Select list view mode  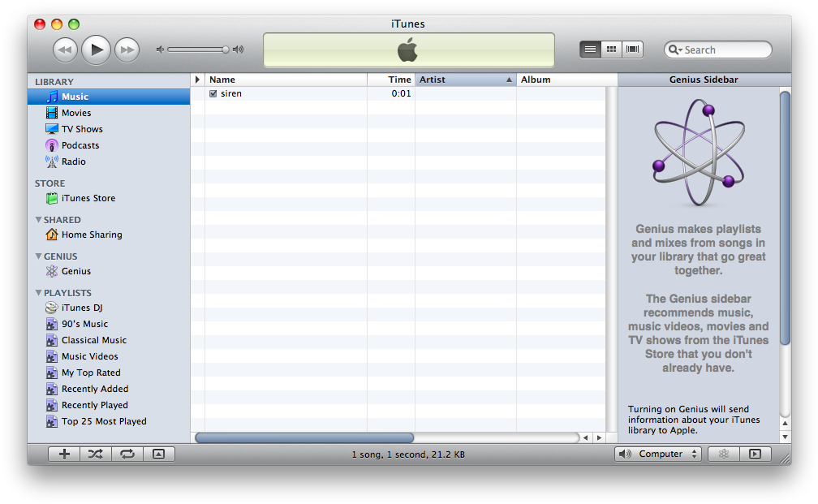pyautogui.click(x=590, y=50)
